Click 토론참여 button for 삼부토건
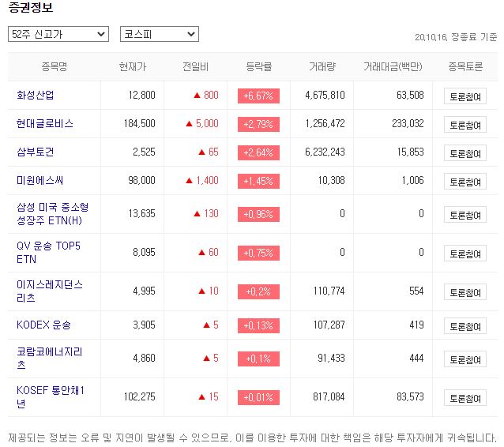 [465, 152]
